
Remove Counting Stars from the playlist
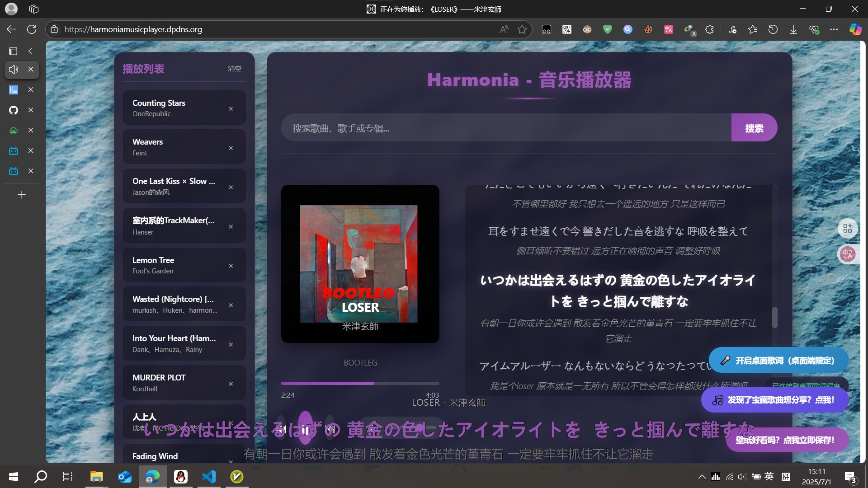click(x=231, y=108)
